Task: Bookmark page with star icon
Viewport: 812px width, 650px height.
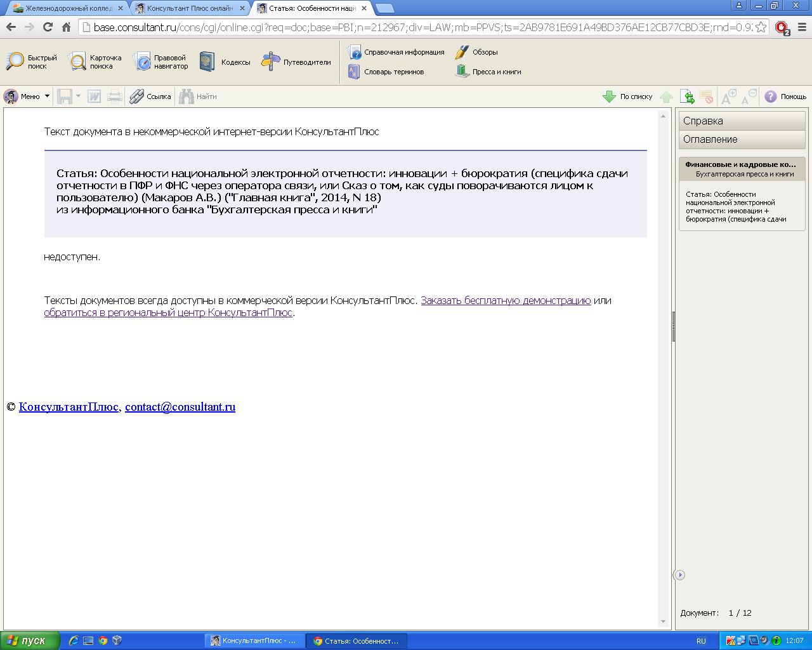Action: point(761,27)
